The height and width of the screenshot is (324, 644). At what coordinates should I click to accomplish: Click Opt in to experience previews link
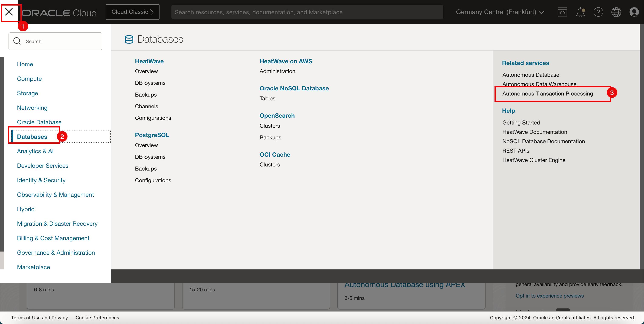pyautogui.click(x=549, y=296)
